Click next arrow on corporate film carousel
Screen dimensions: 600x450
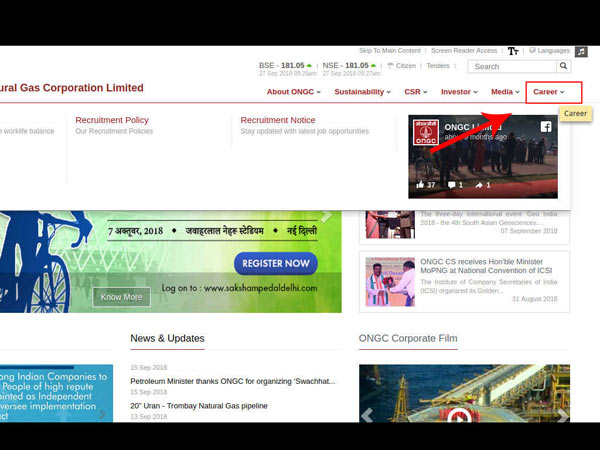pos(562,415)
